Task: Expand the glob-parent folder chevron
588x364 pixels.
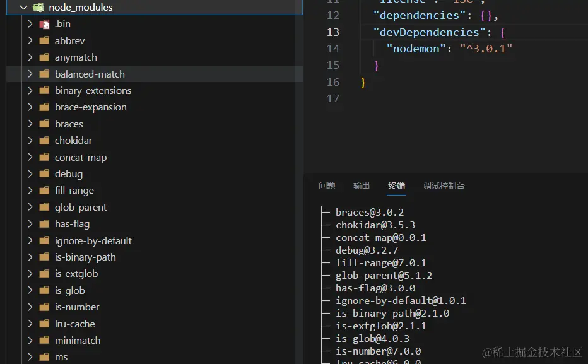Action: pyautogui.click(x=30, y=208)
